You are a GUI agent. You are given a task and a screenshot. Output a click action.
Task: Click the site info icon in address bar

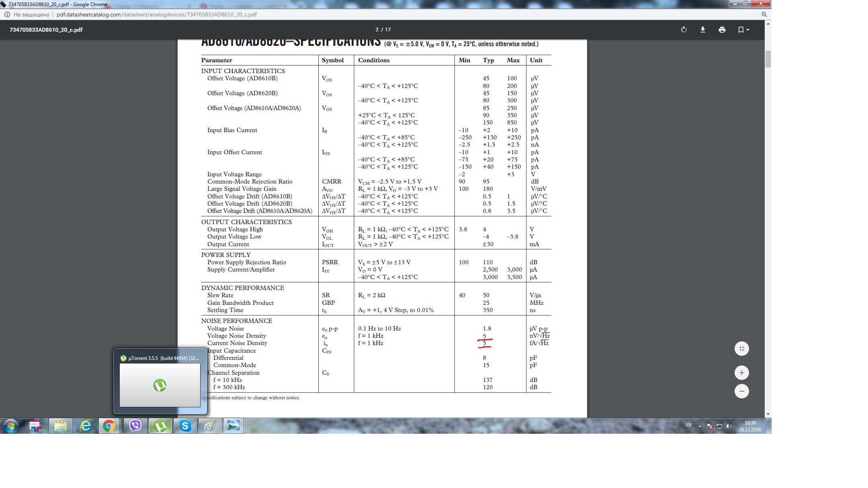(7, 14)
